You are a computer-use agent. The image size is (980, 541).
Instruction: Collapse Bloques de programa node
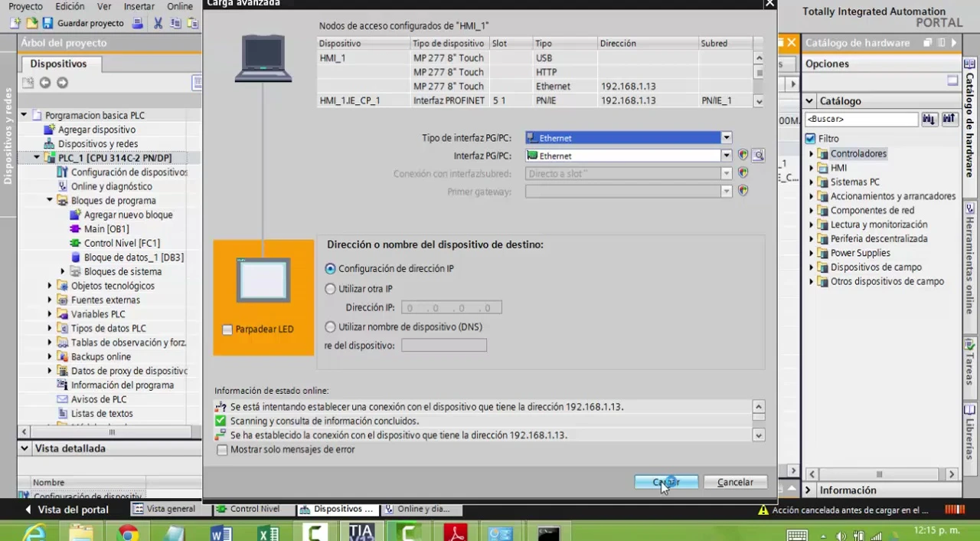coord(50,201)
